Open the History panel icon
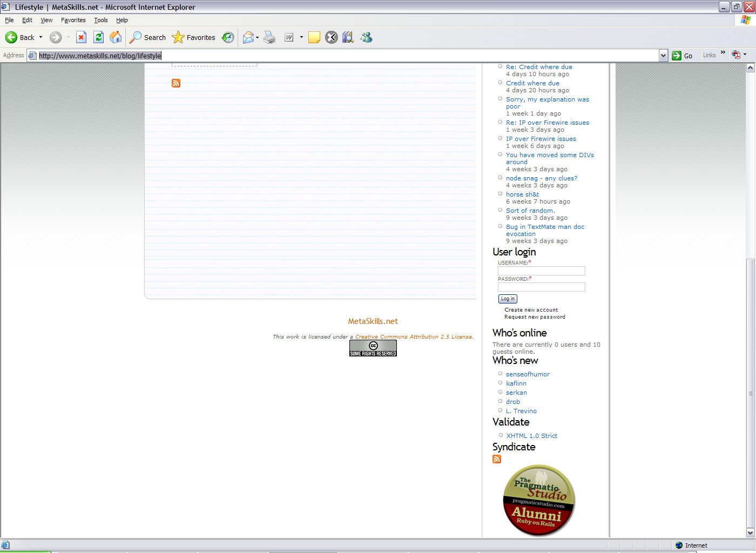Image resolution: width=756 pixels, height=553 pixels. click(x=228, y=37)
